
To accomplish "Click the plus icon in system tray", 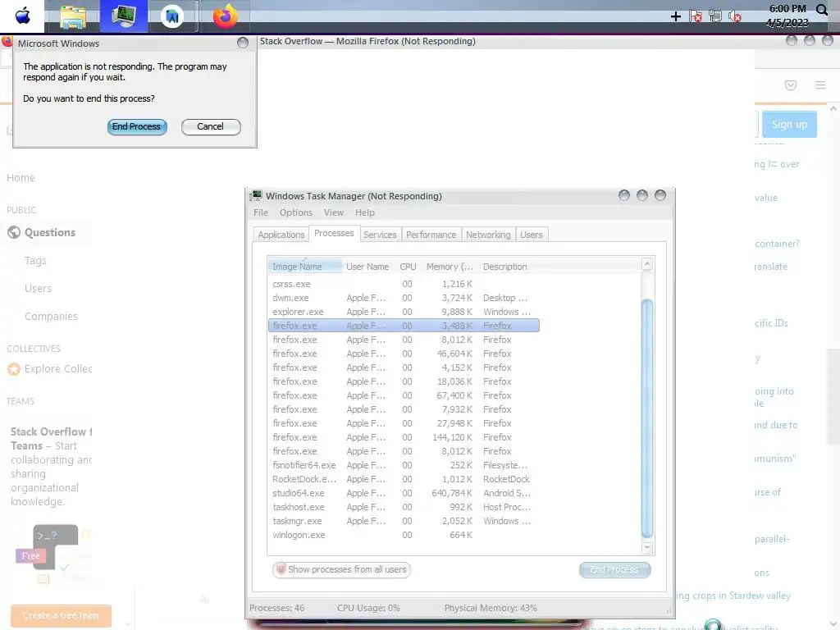I will tap(676, 16).
